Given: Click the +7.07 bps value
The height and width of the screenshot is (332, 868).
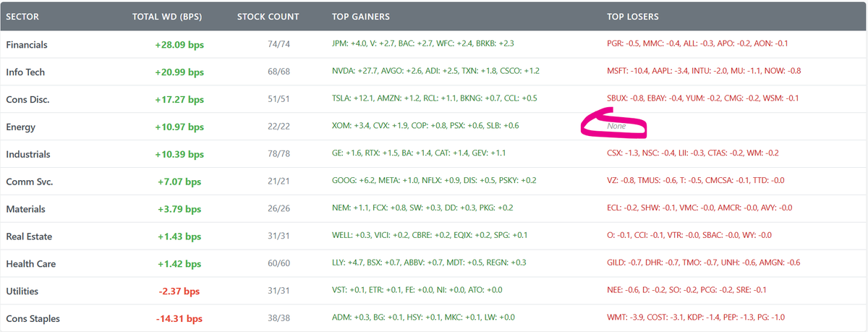Looking at the screenshot, I should pyautogui.click(x=179, y=182).
